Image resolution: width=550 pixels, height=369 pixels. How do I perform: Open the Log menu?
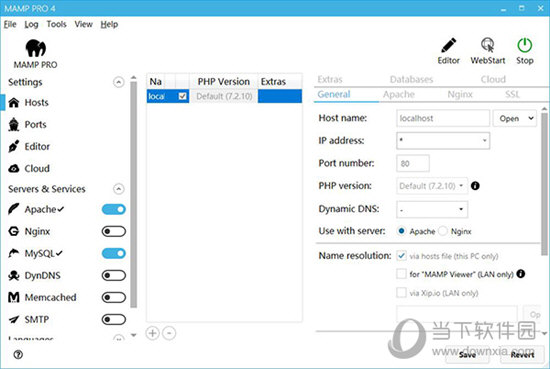[31, 25]
